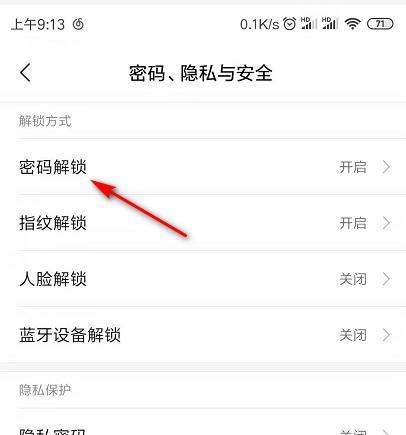This screenshot has height=435, width=406.
Task: Tap the alarm clock status icon
Action: coord(289,24)
